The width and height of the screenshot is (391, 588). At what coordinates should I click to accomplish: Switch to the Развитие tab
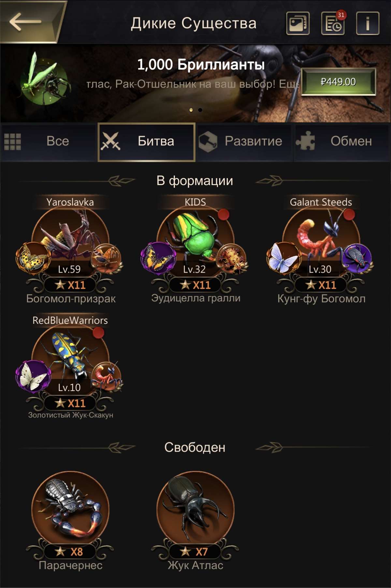click(244, 142)
